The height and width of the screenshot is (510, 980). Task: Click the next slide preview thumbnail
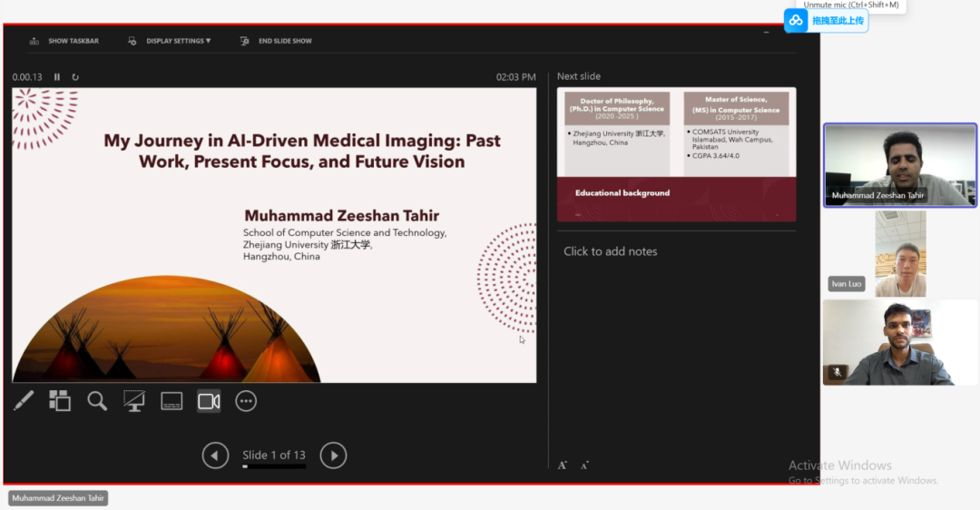point(676,154)
